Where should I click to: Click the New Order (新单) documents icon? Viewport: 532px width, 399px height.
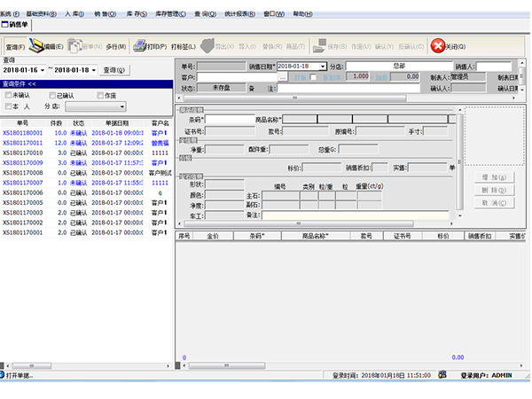(x=74, y=46)
